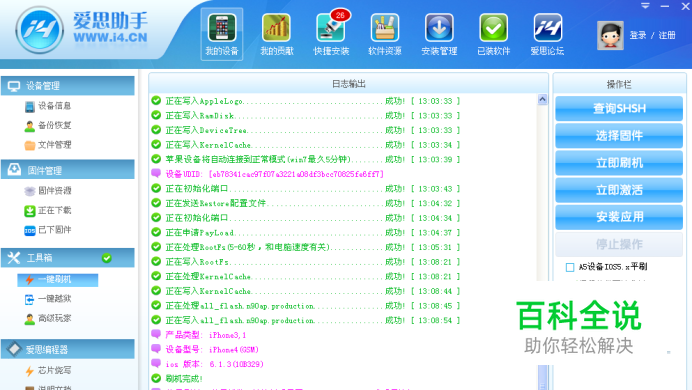Click log line 刷机完成!

177,379
